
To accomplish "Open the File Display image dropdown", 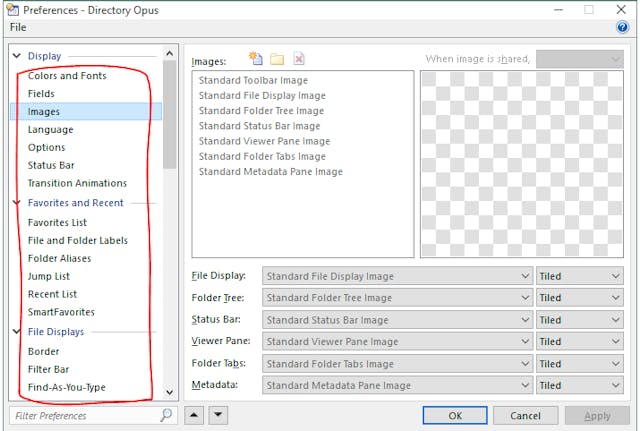I will coord(397,276).
